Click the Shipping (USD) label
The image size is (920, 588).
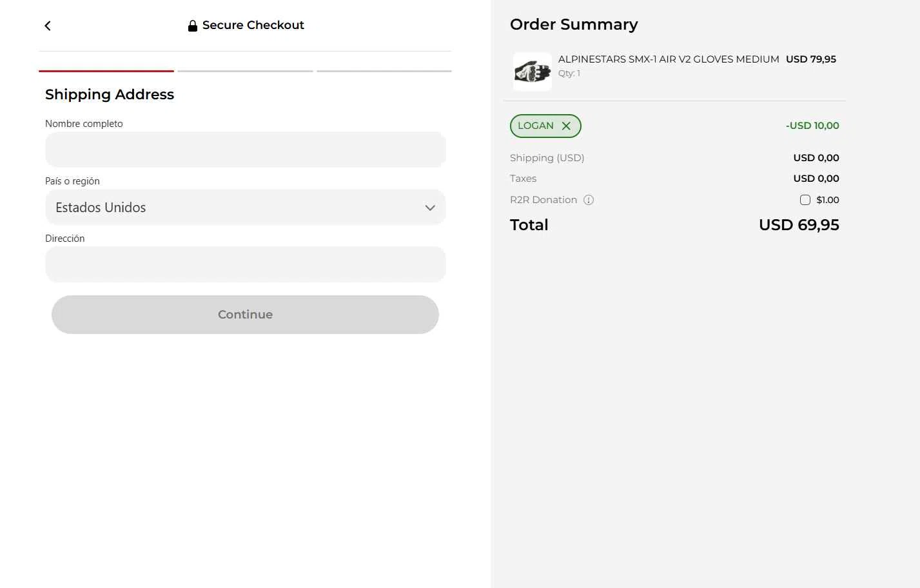(x=547, y=158)
